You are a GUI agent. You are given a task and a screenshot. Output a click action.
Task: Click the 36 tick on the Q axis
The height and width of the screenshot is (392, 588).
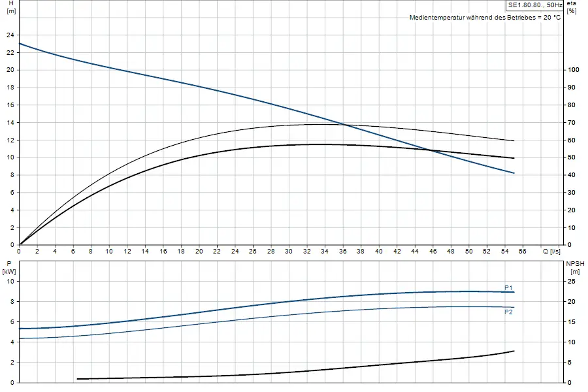[343, 252]
